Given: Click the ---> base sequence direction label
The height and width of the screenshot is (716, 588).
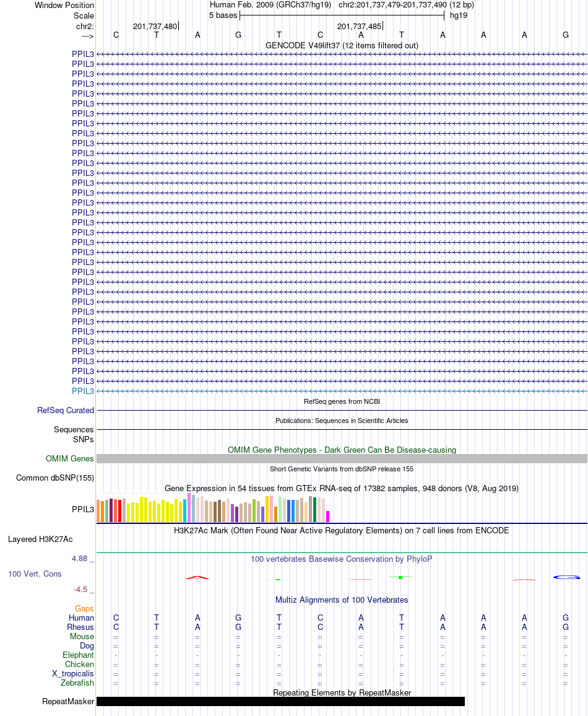Looking at the screenshot, I should pyautogui.click(x=88, y=36).
